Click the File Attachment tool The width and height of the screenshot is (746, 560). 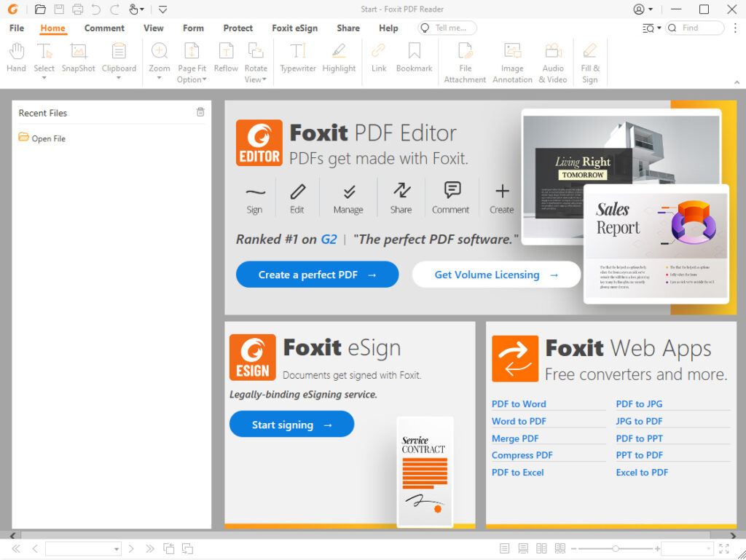(465, 63)
